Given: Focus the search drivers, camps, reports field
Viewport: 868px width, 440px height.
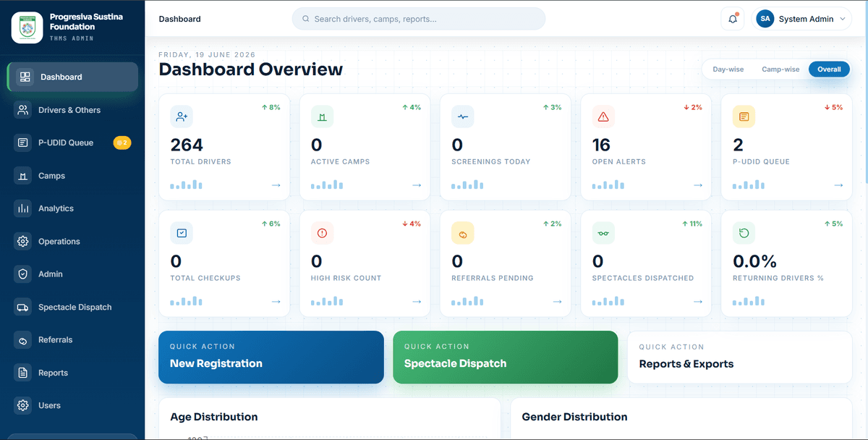Looking at the screenshot, I should (x=418, y=19).
